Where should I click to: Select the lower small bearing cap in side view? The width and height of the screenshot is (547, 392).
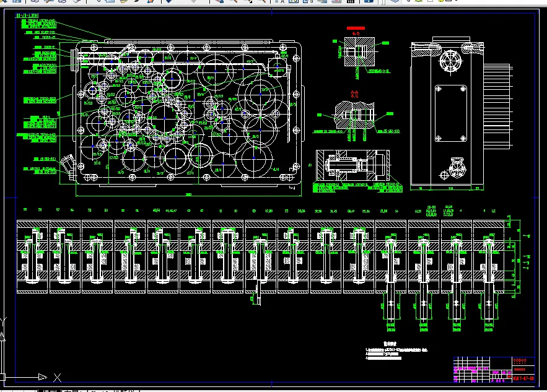tap(457, 168)
